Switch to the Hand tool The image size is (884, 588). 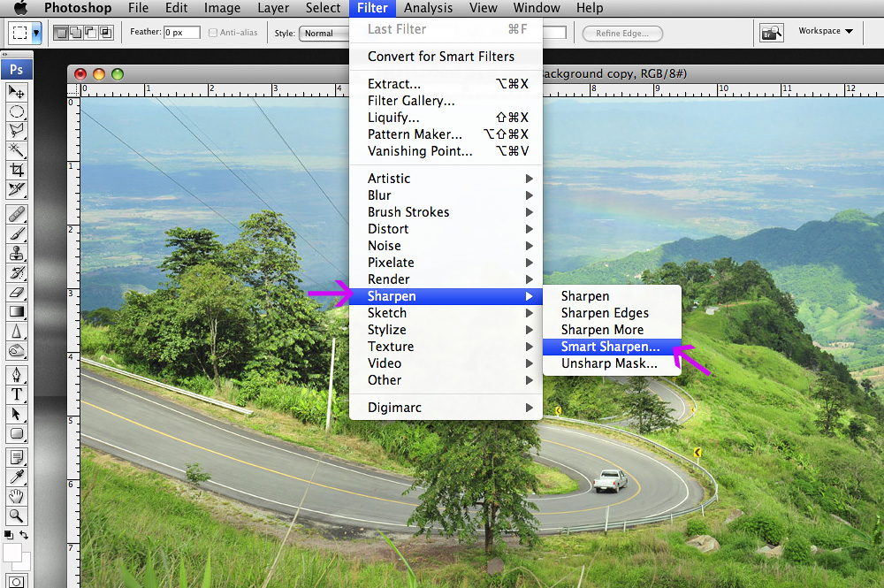coord(17,496)
